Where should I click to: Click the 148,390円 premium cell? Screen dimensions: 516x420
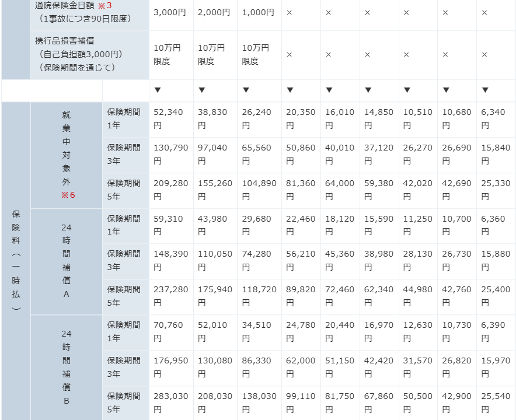click(171, 261)
